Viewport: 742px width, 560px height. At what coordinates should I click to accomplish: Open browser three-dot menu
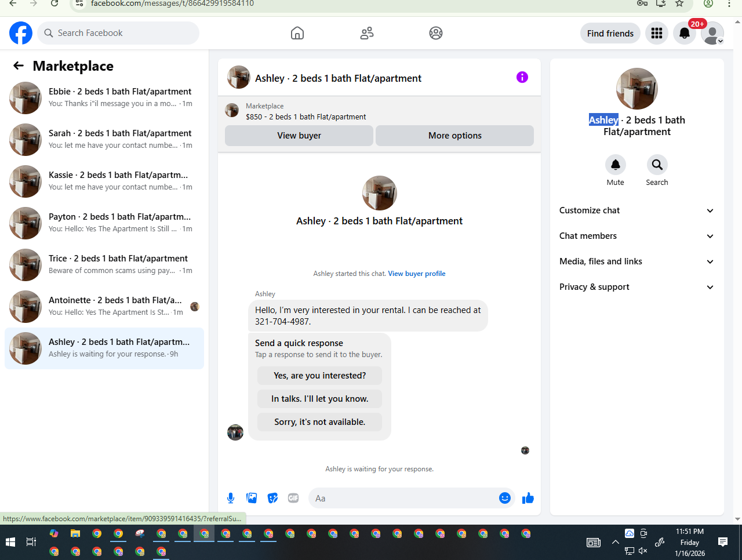point(729,3)
